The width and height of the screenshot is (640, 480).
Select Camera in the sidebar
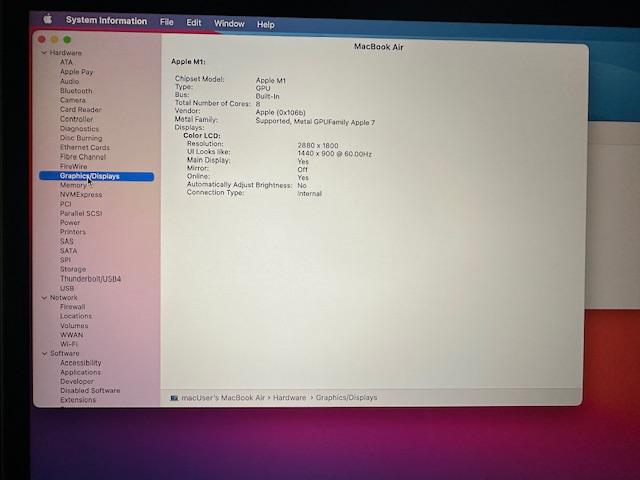coord(73,100)
